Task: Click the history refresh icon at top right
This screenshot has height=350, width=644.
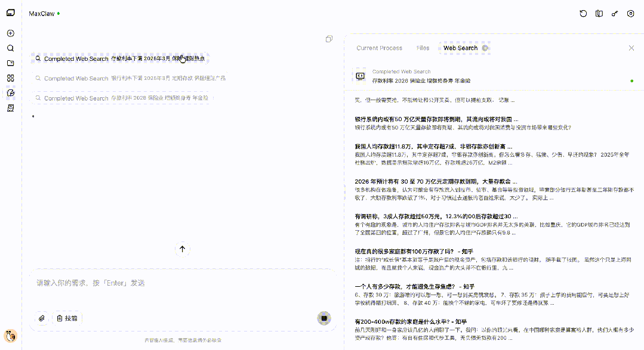Action: pyautogui.click(x=583, y=13)
